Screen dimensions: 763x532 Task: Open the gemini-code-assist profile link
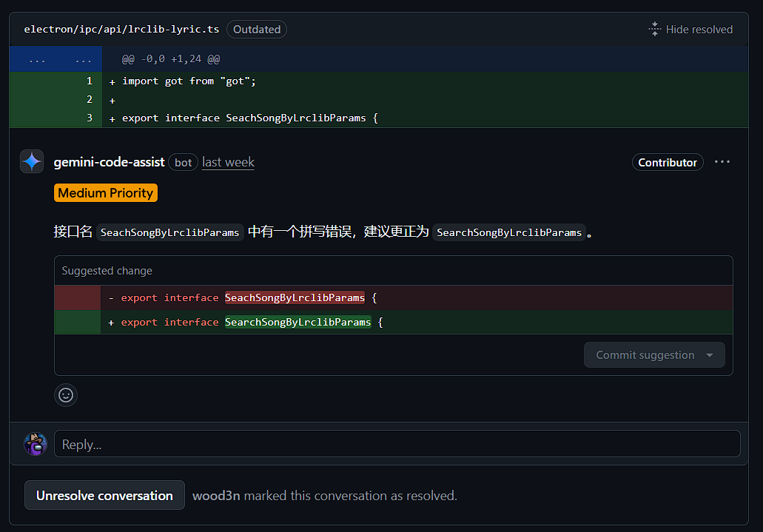coord(109,162)
